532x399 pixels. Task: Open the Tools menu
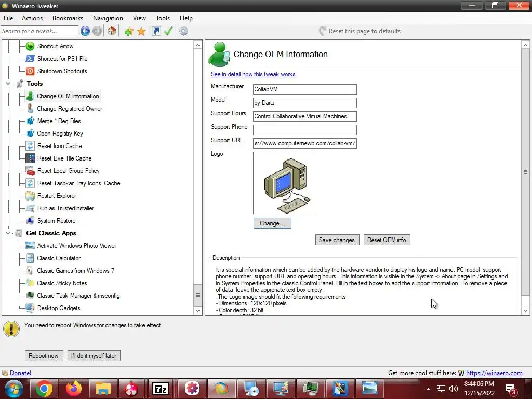coord(163,18)
